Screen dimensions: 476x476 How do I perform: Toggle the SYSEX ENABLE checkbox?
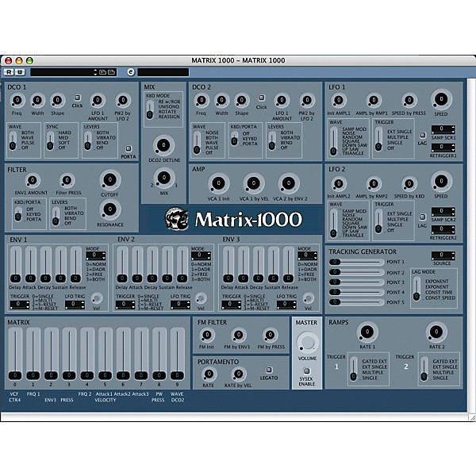tap(306, 370)
